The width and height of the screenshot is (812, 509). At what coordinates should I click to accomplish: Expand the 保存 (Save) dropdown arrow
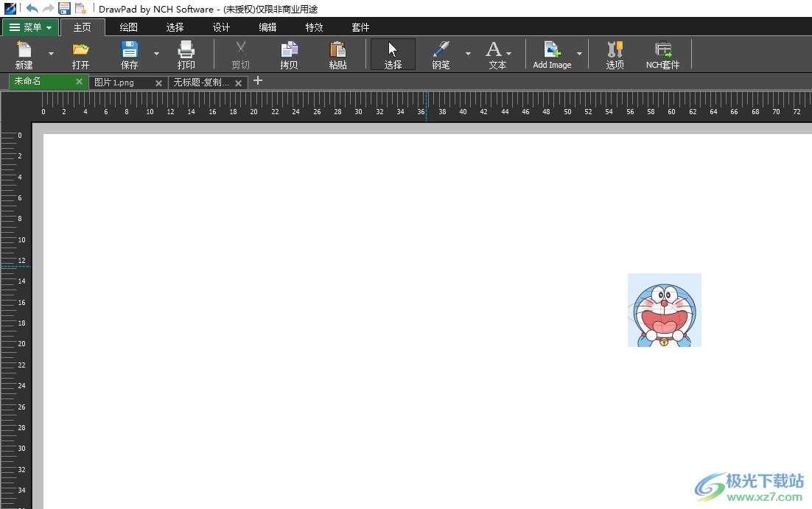[x=156, y=54]
